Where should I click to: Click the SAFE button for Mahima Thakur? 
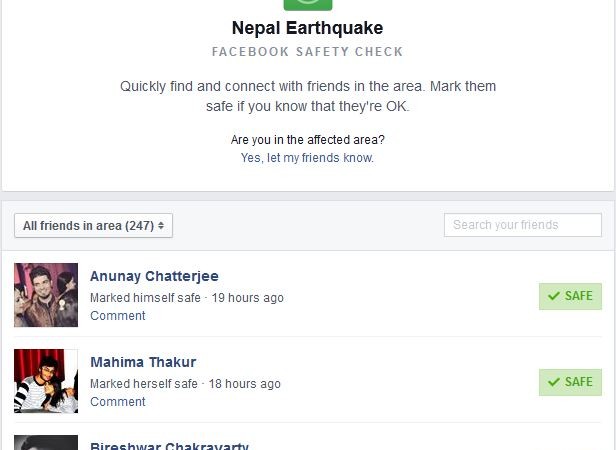pyautogui.click(x=570, y=382)
